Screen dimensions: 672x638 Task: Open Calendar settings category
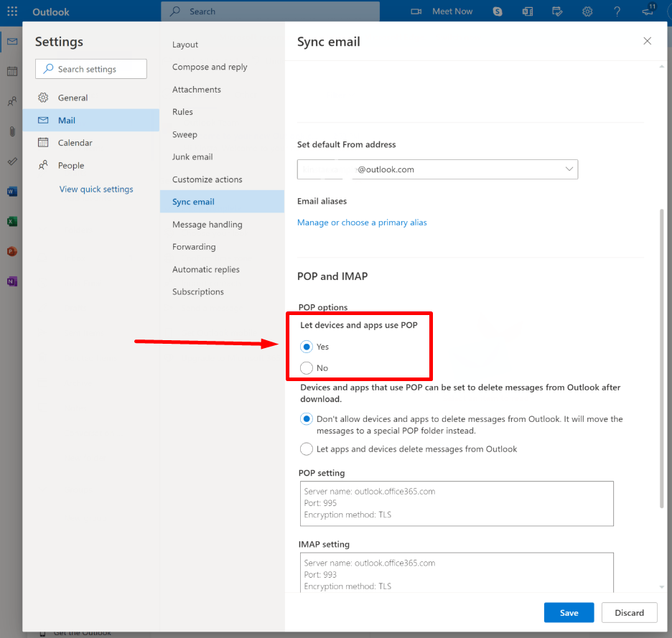[91, 143]
